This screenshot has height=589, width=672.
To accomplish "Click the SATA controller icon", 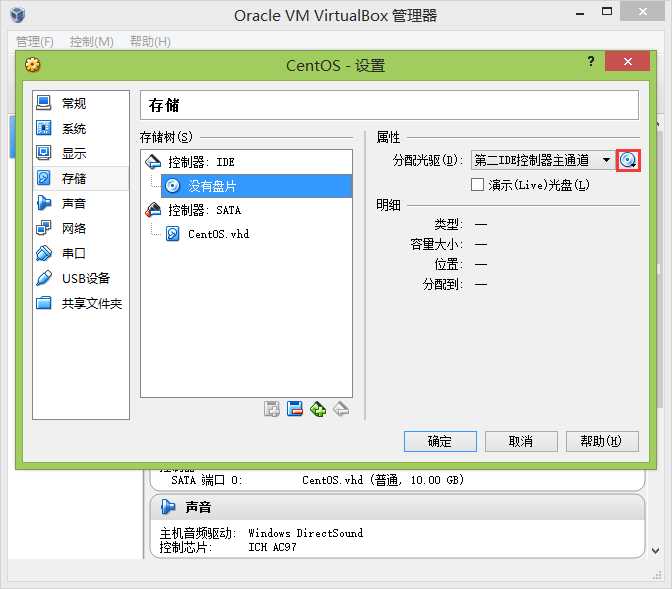I will point(153,210).
